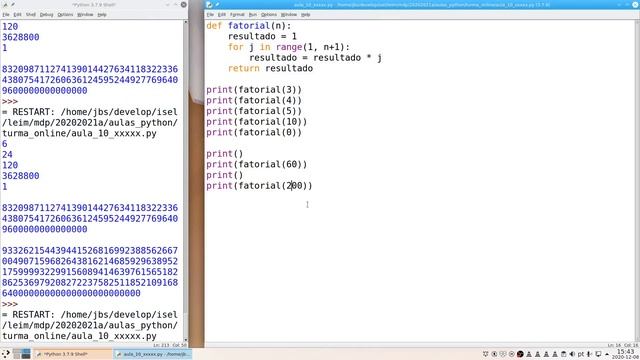
Task: Click 'print(fatorial(3))' in editor
Action: click(x=254, y=89)
